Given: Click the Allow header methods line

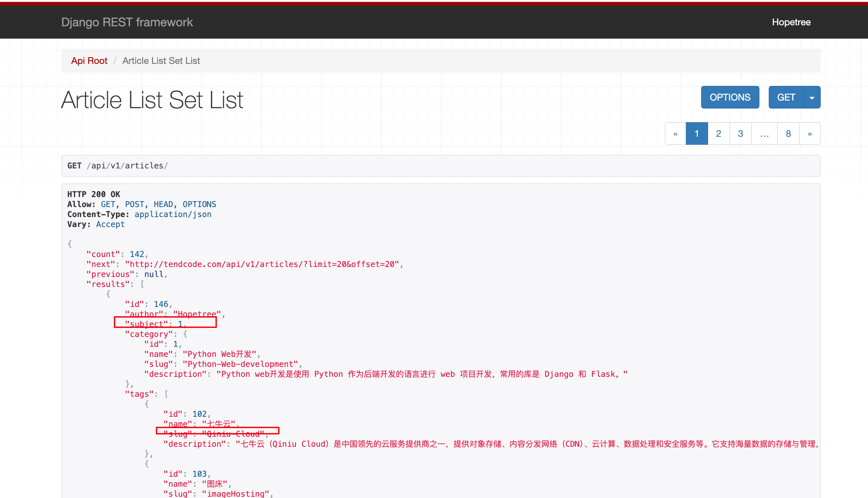Looking at the screenshot, I should 142,204.
